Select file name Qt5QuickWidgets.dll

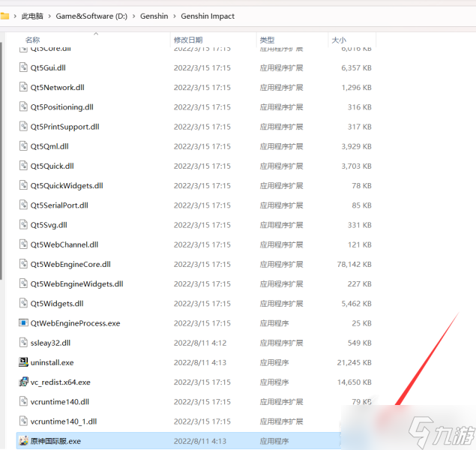[x=67, y=185]
